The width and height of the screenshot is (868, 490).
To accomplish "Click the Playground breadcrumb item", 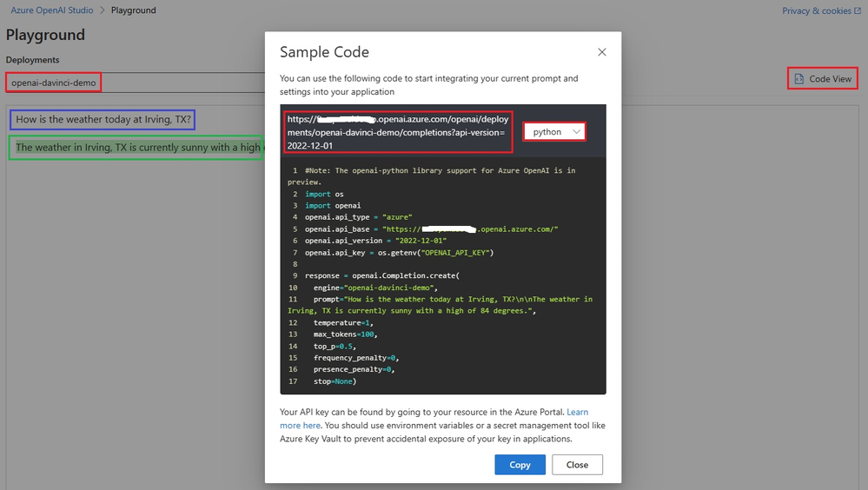I will pyautogui.click(x=134, y=10).
